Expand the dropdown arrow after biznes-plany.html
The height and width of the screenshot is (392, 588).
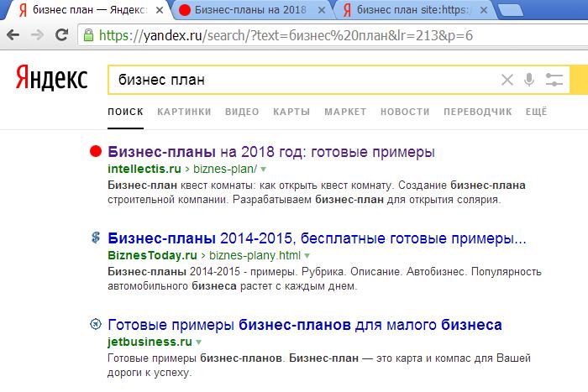(x=307, y=254)
